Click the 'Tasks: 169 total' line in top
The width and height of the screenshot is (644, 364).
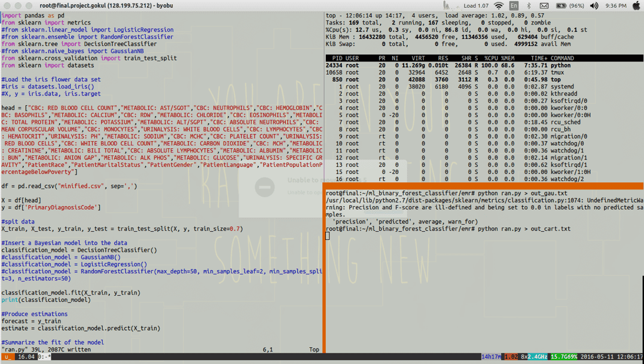438,23
